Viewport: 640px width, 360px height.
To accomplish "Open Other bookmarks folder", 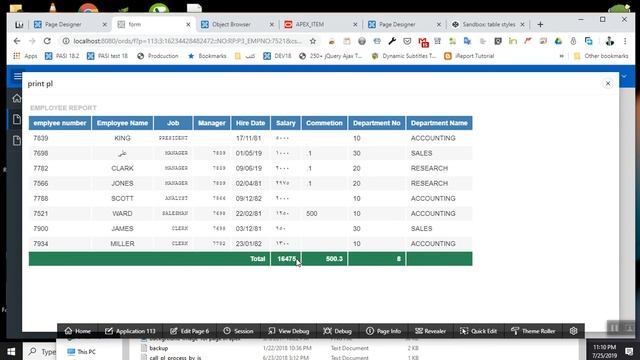I will (601, 56).
